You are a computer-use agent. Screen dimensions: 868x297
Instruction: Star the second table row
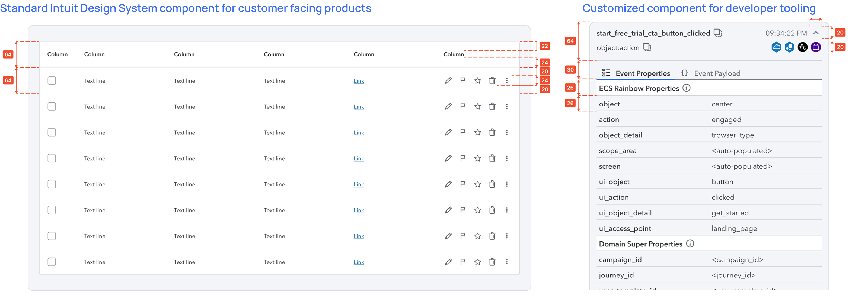coord(477,106)
